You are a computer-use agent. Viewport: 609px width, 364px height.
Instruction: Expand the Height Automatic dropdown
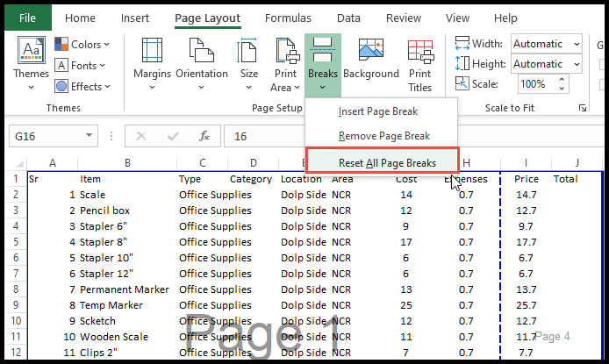[577, 64]
